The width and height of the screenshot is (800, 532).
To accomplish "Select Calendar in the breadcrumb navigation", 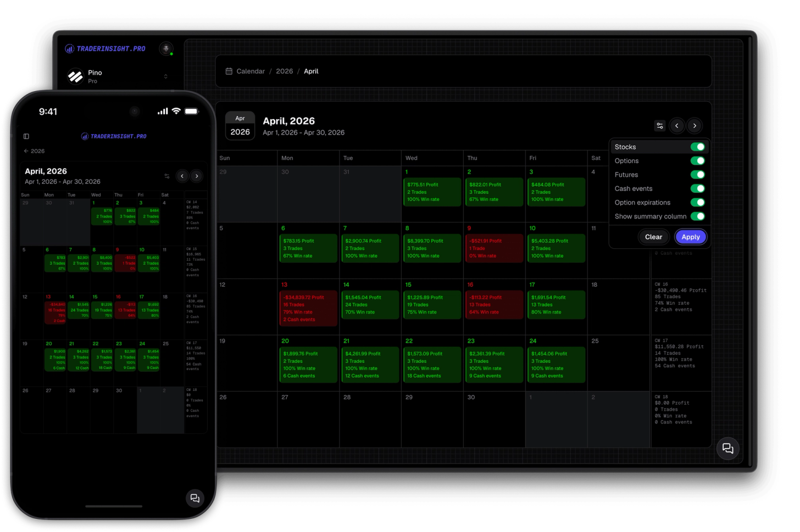I will pyautogui.click(x=251, y=71).
